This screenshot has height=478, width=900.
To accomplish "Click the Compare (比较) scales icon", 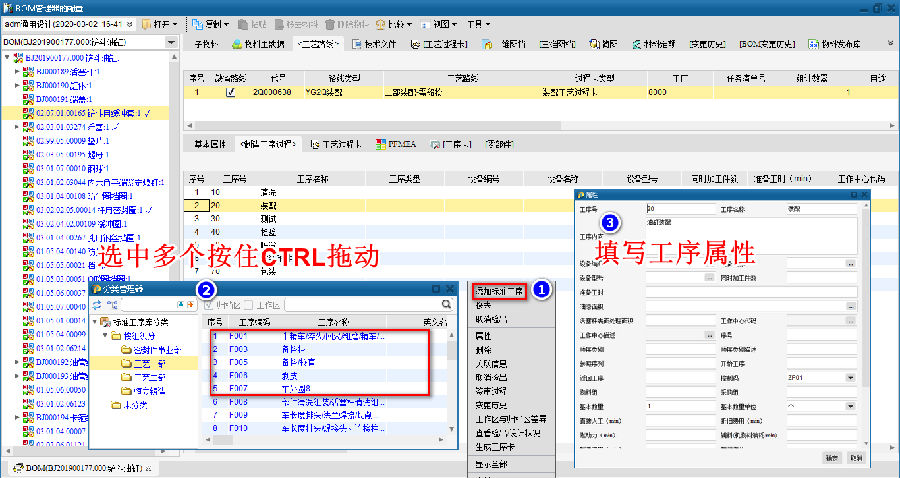I will (381, 25).
